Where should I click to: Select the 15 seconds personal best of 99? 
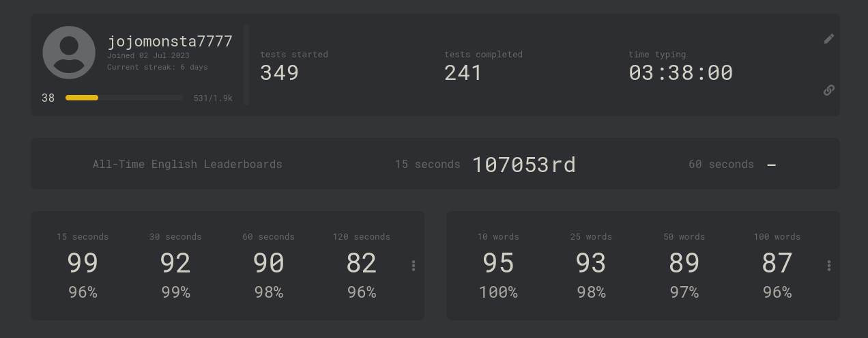[x=83, y=263]
